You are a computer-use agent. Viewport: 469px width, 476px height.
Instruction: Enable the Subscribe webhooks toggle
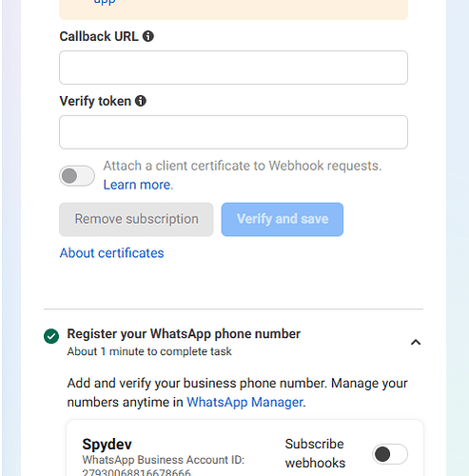pyautogui.click(x=390, y=454)
